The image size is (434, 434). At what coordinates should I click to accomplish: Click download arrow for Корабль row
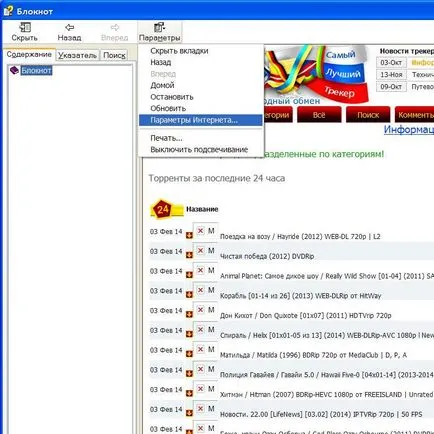coord(189,295)
